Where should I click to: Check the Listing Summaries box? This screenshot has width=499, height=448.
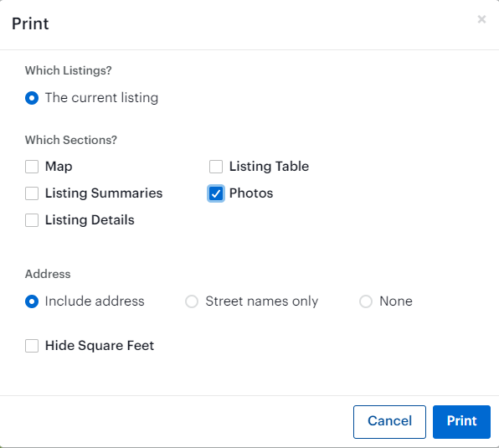32,193
